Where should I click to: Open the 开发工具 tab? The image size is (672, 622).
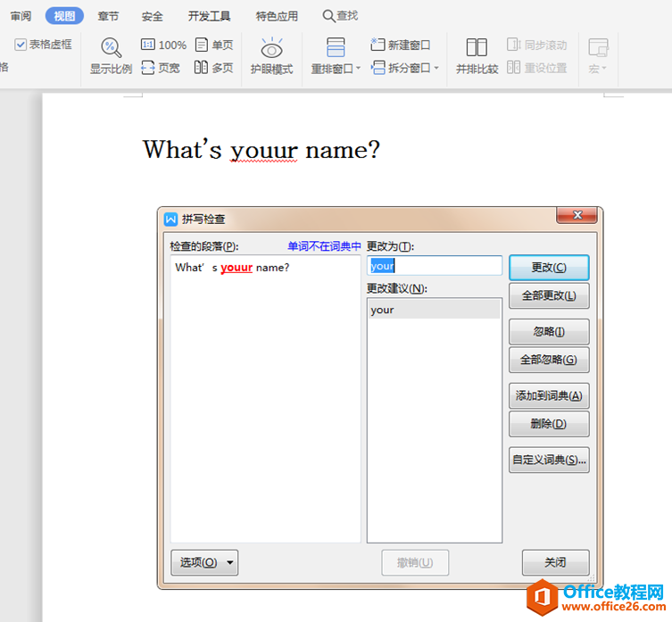[209, 16]
